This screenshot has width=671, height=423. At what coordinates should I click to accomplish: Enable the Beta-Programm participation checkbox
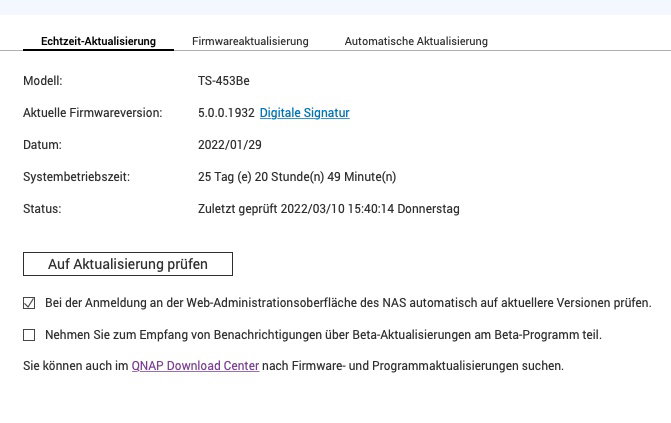[29, 334]
